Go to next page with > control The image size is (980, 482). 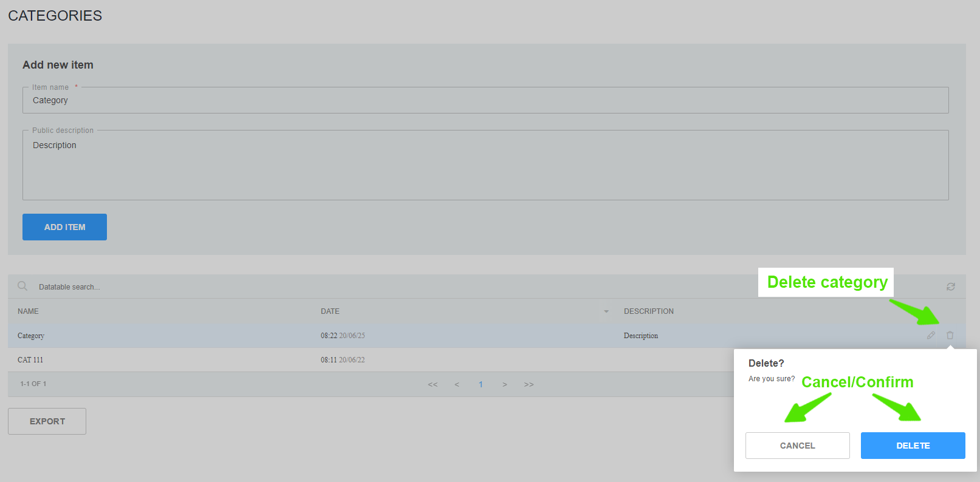tap(504, 384)
